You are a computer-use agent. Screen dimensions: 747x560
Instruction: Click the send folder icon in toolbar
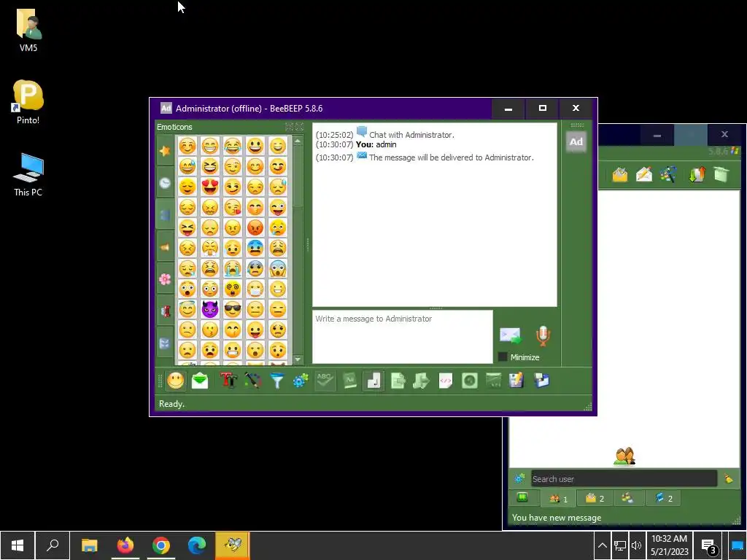[x=421, y=381]
